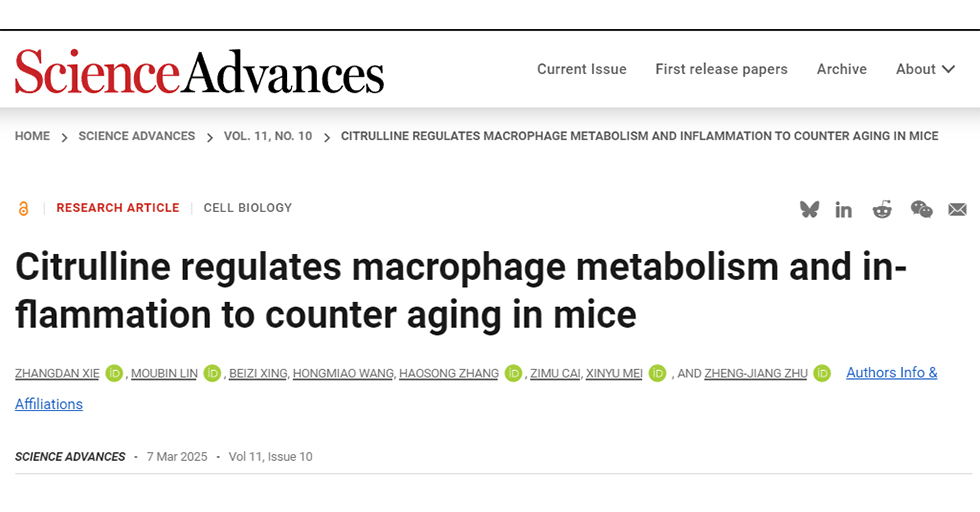Open Authors Info & Affiliations link

[x=891, y=373]
